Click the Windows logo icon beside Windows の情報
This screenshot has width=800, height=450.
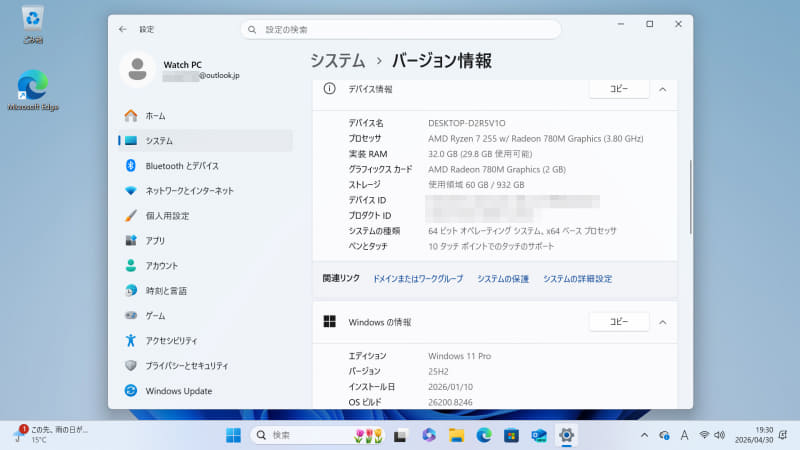coord(330,321)
